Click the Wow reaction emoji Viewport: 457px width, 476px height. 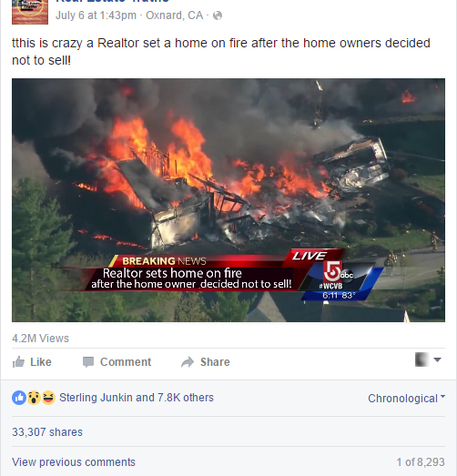[34, 398]
